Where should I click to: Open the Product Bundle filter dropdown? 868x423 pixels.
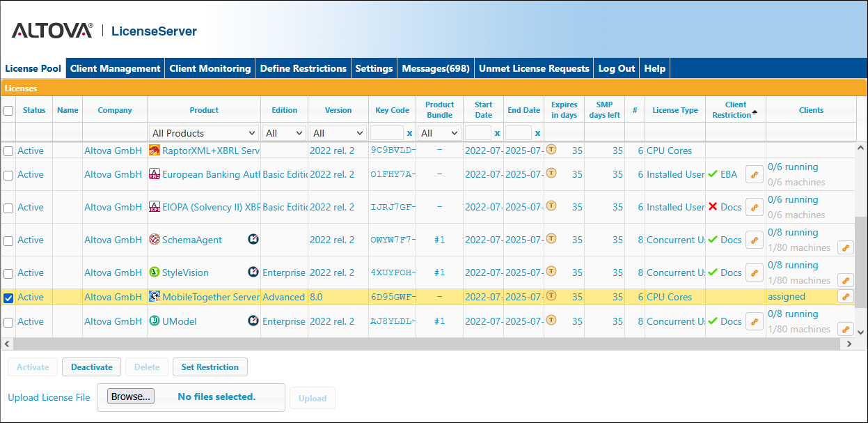(440, 133)
